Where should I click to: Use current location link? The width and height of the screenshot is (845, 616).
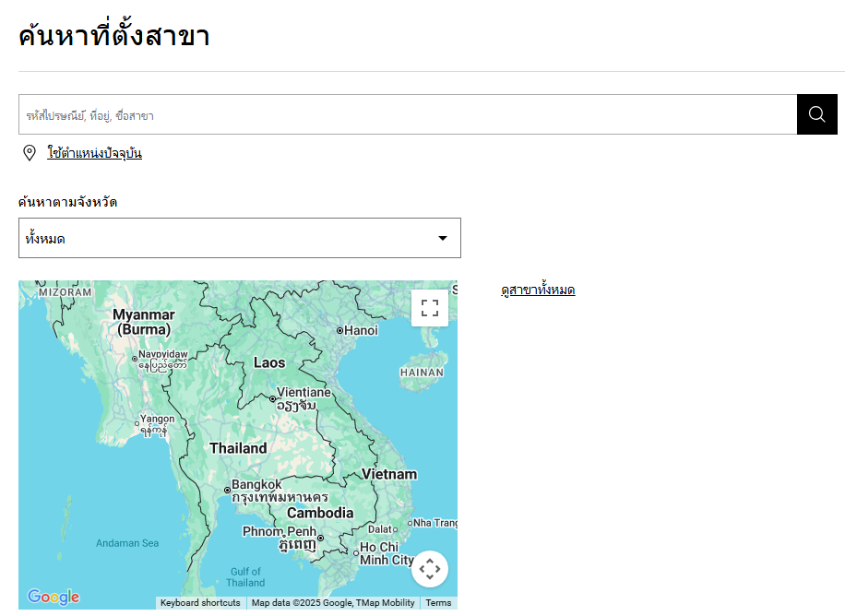94,153
